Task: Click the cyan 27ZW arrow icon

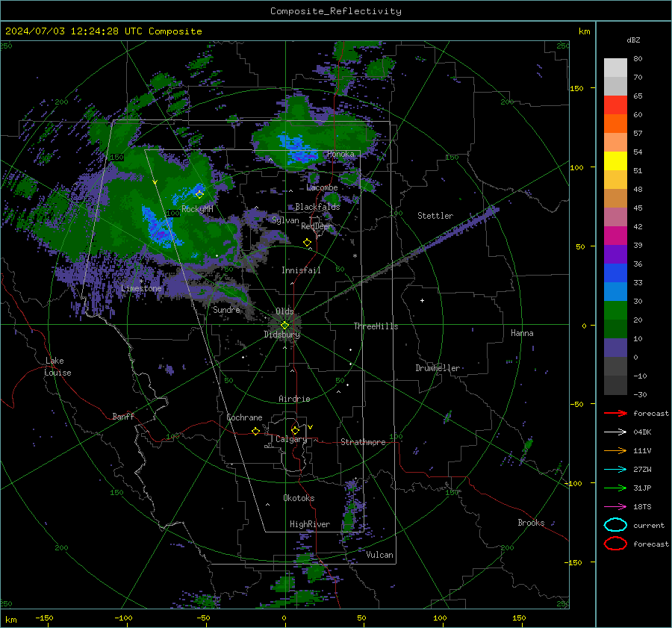Action: tap(615, 469)
